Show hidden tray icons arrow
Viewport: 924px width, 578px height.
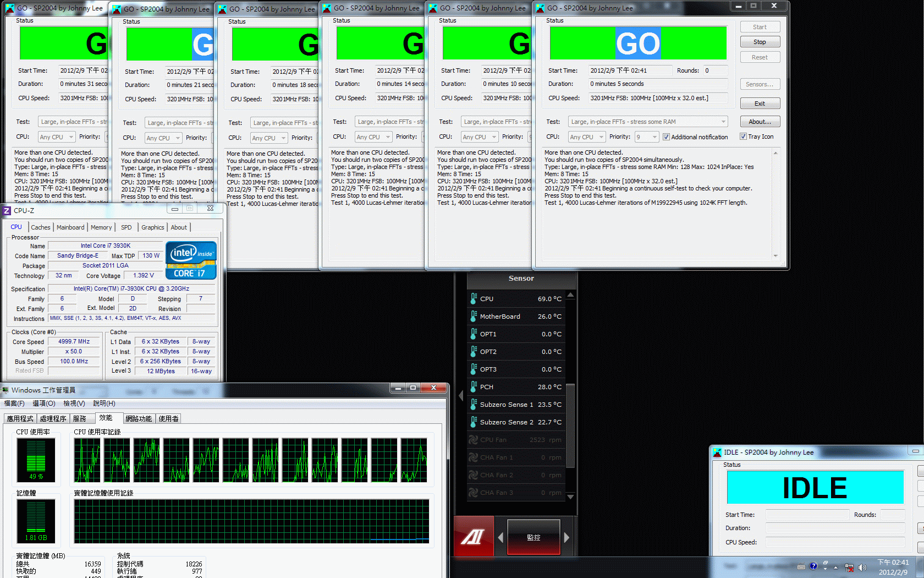coord(836,568)
